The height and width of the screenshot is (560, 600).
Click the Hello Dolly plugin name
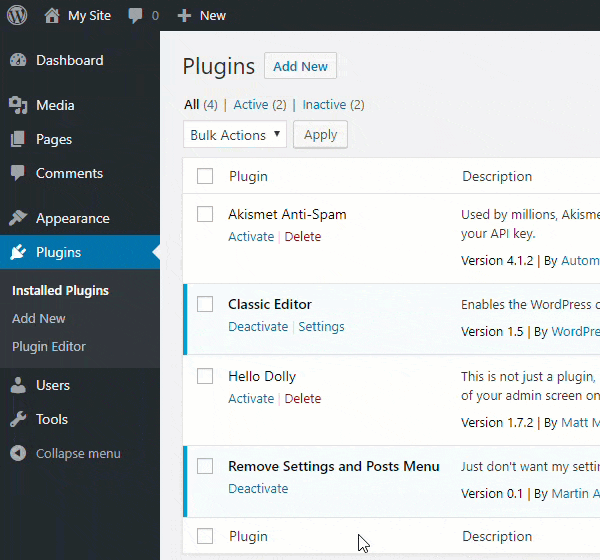coord(262,376)
